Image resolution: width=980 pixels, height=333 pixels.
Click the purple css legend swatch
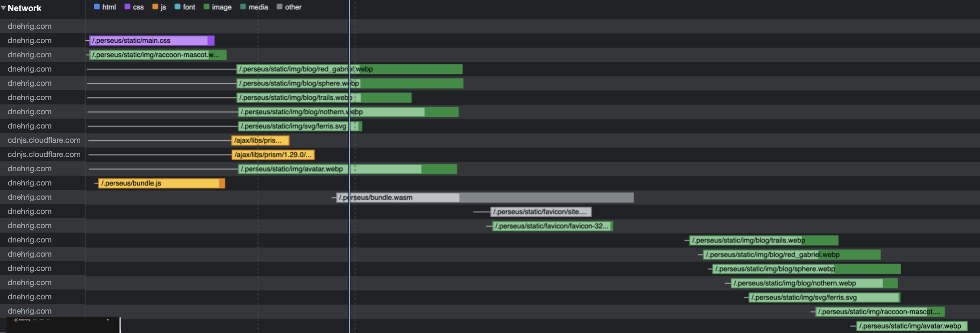click(x=127, y=6)
